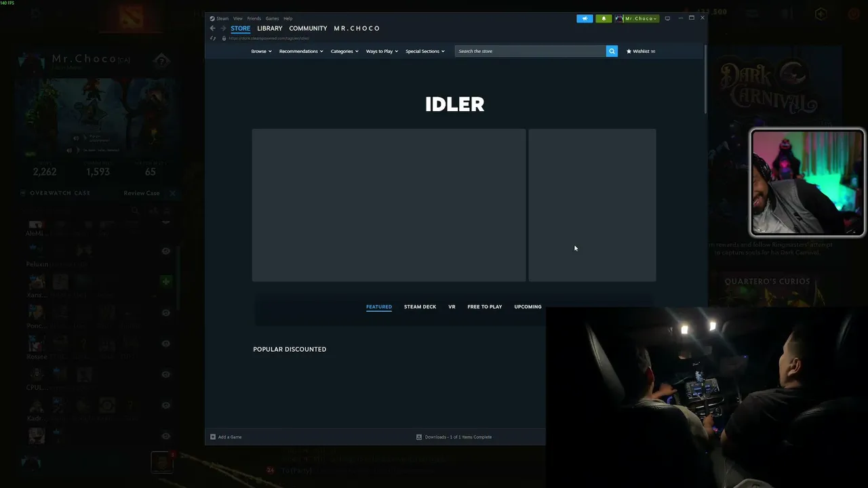Expand the Special Sections dropdown
Viewport: 868px width, 488px height.
[425, 52]
